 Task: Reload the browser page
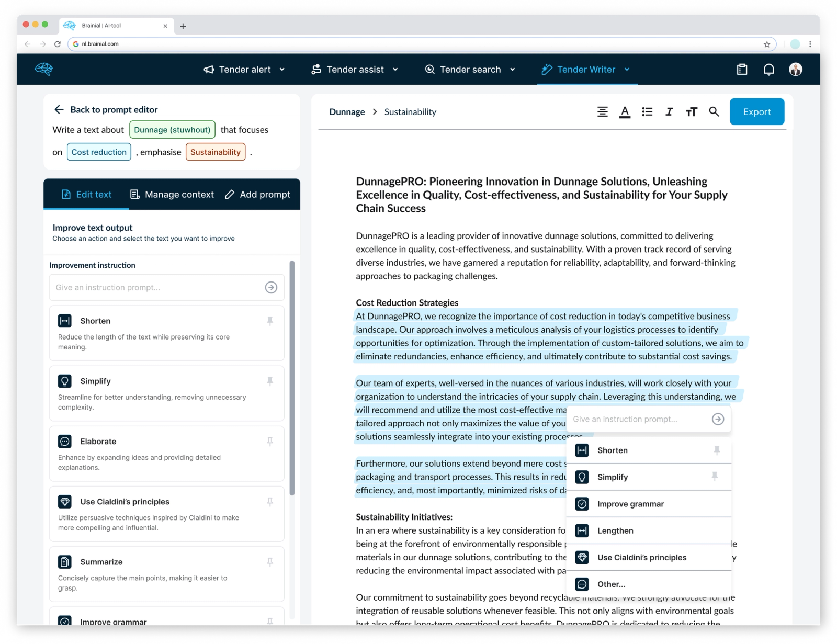58,44
